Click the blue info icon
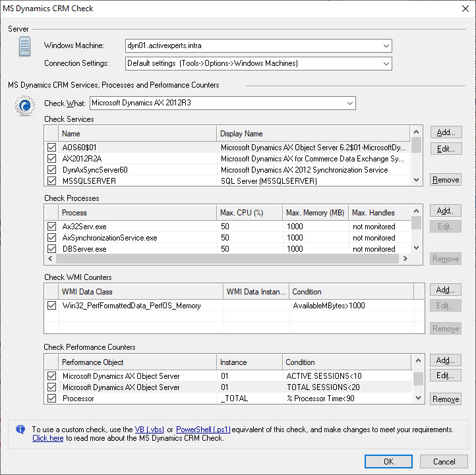This screenshot has width=476, height=475. point(20,429)
